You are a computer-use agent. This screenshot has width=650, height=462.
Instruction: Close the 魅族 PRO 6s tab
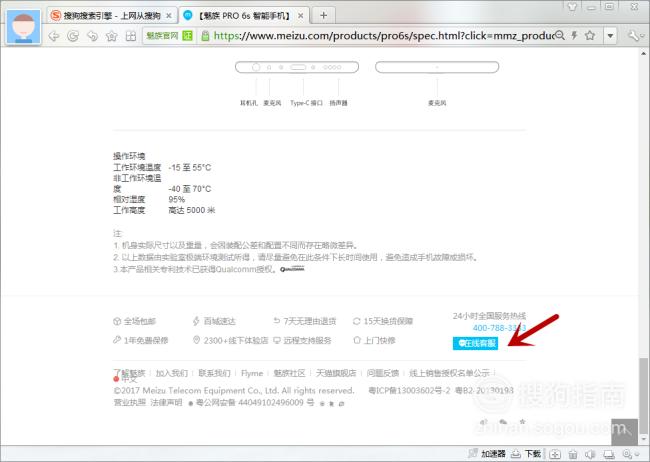(x=301, y=16)
